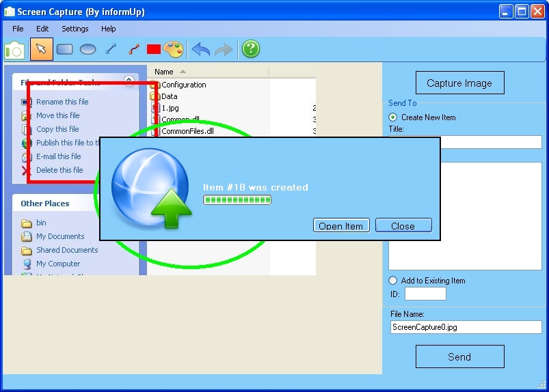Click the Capture Image button
This screenshot has height=392, width=549.
459,83
